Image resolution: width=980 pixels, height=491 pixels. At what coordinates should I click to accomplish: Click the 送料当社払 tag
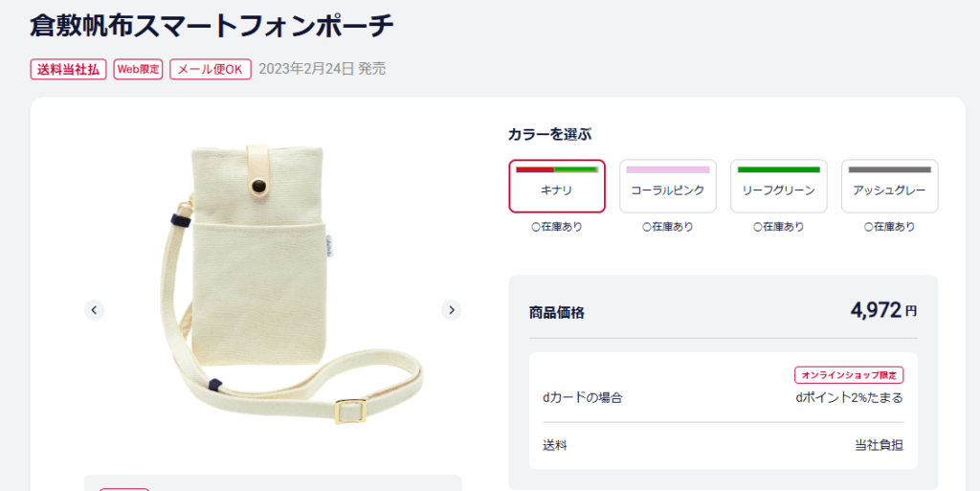(x=68, y=69)
